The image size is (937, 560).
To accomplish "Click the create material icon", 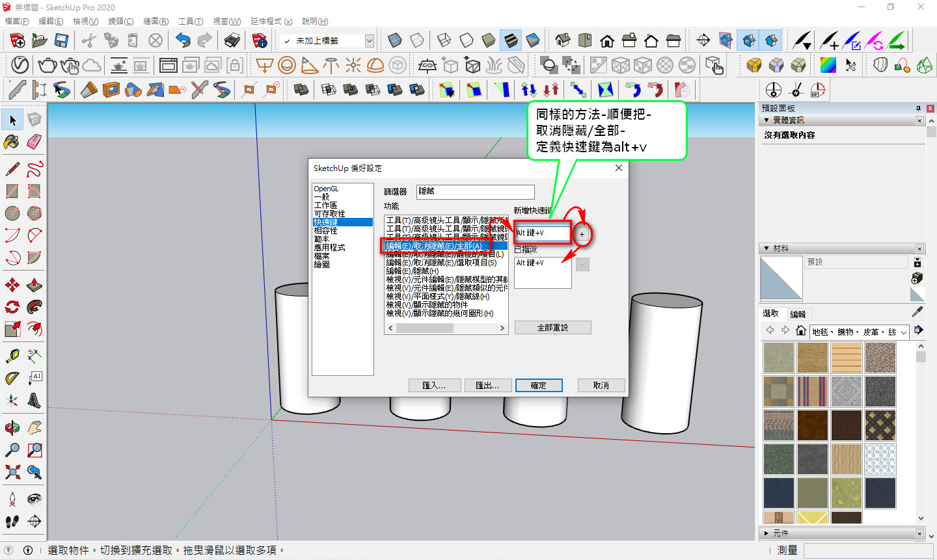I will point(917,278).
